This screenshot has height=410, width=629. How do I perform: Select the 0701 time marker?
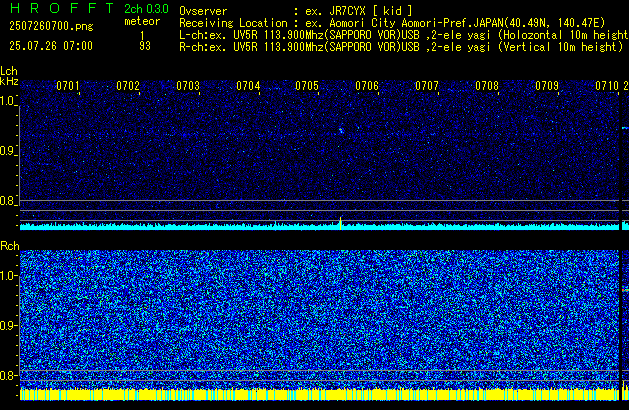(68, 86)
